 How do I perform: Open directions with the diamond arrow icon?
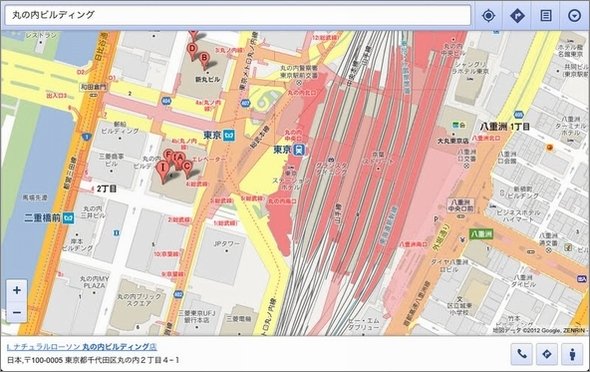[x=517, y=16]
